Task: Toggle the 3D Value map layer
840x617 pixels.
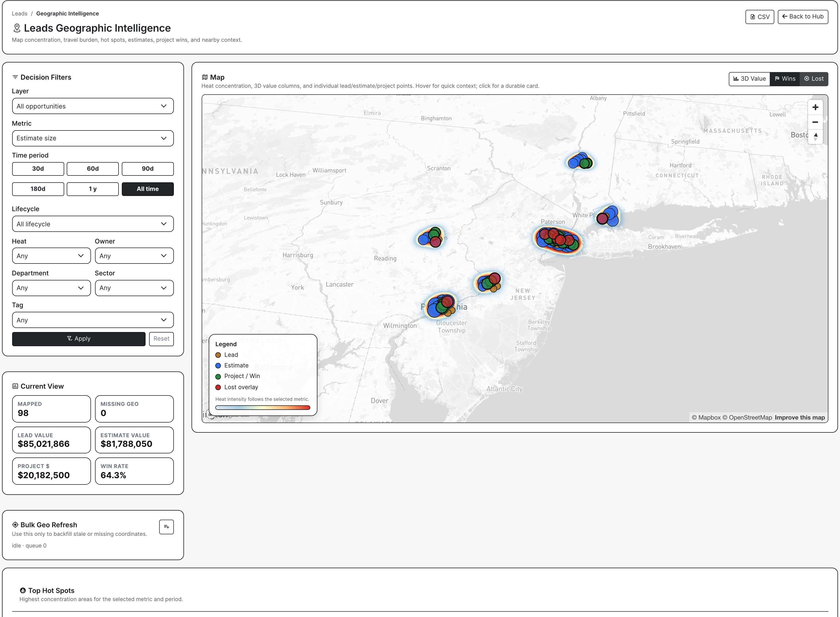Action: (x=749, y=79)
